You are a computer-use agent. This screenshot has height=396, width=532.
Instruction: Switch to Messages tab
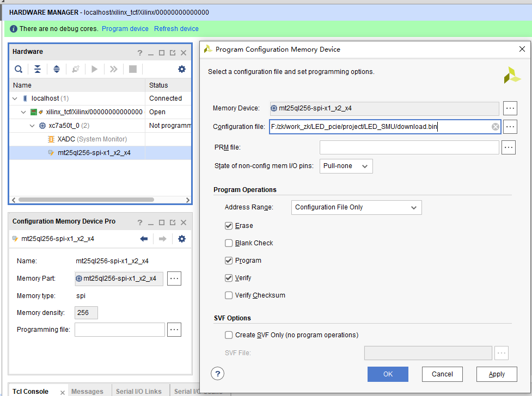click(x=87, y=391)
